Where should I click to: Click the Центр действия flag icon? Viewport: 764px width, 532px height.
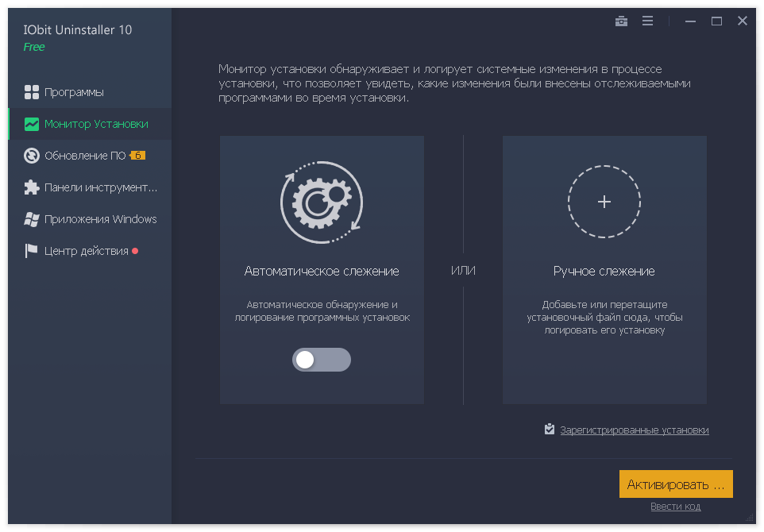[x=31, y=251]
